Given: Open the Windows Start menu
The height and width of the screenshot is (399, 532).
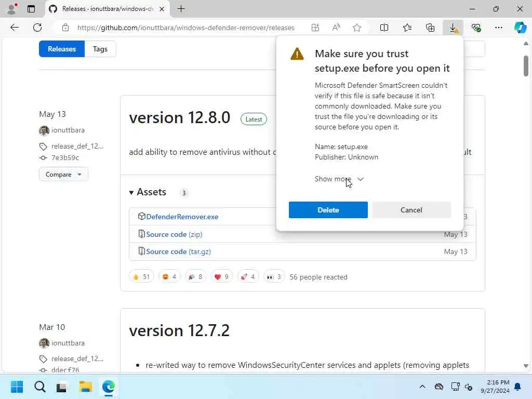Looking at the screenshot, I should (17, 387).
